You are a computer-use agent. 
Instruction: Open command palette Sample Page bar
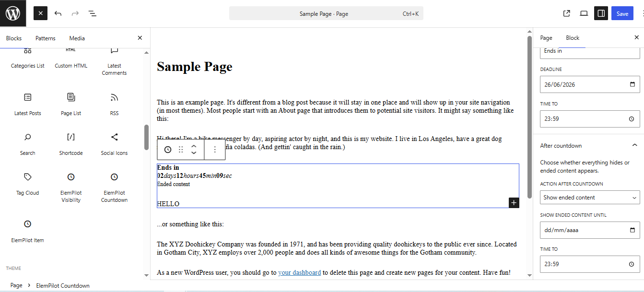326,13
